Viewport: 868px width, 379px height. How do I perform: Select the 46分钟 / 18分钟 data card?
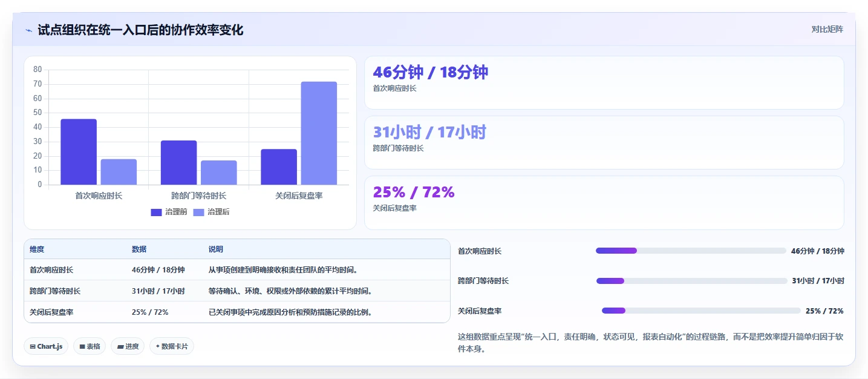click(x=604, y=83)
